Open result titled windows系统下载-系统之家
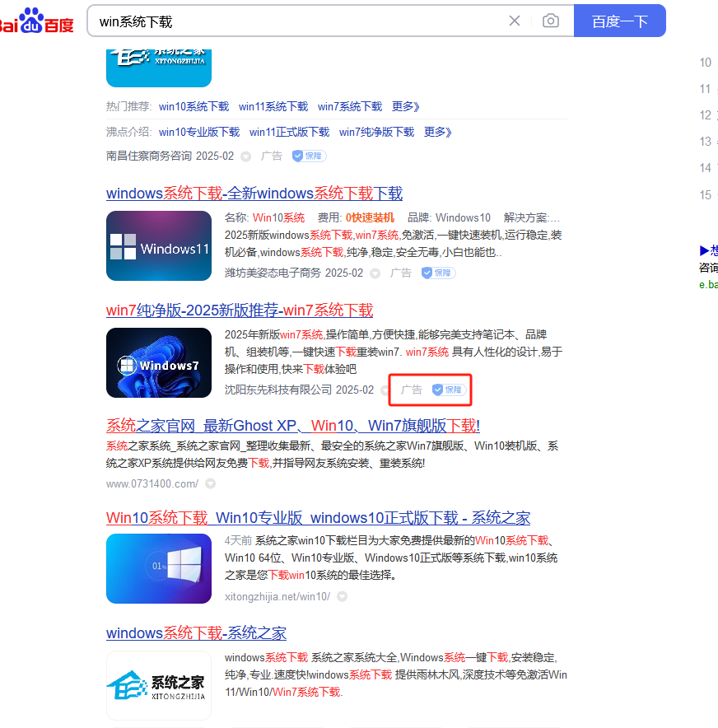Screen dimensions: 718x728 pyautogui.click(x=196, y=632)
